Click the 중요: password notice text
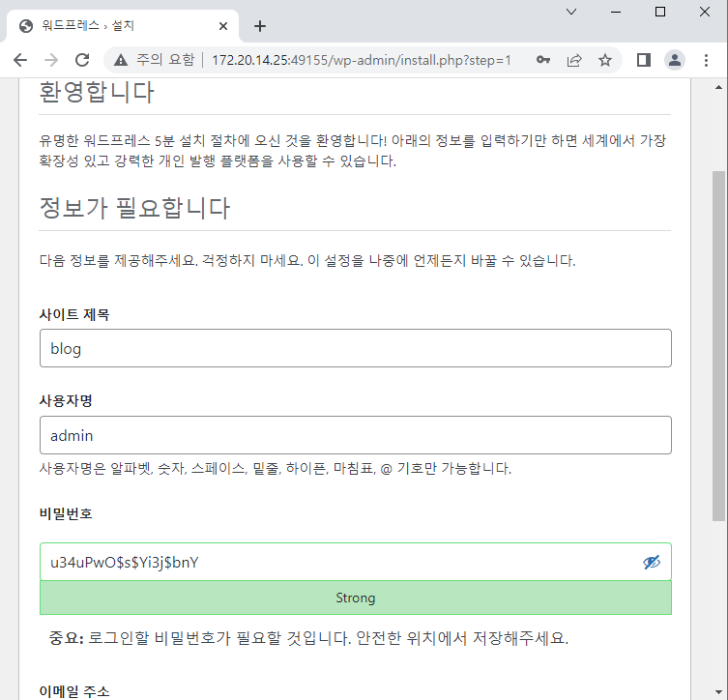Screen dimensions: 728x700 (308, 638)
